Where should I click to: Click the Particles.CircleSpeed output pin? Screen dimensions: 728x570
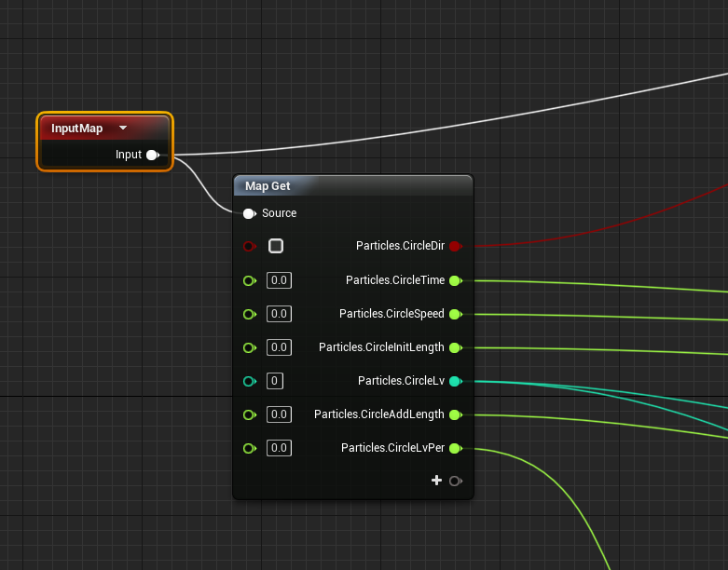[x=456, y=315]
